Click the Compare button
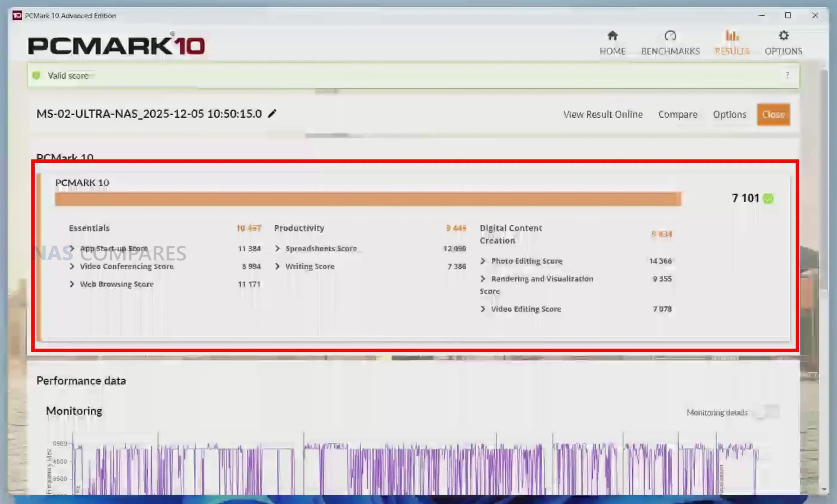 (x=677, y=114)
